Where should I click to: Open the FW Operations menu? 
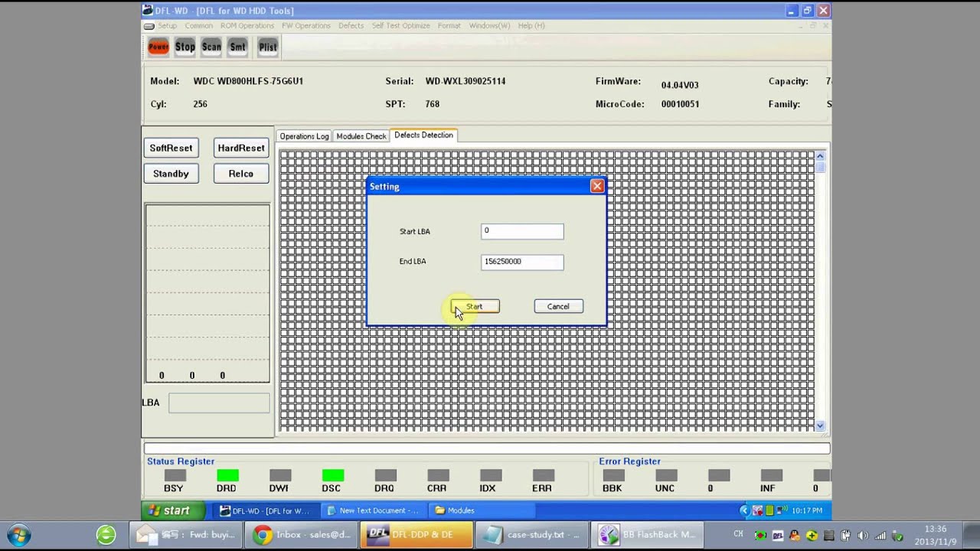pyautogui.click(x=306, y=25)
